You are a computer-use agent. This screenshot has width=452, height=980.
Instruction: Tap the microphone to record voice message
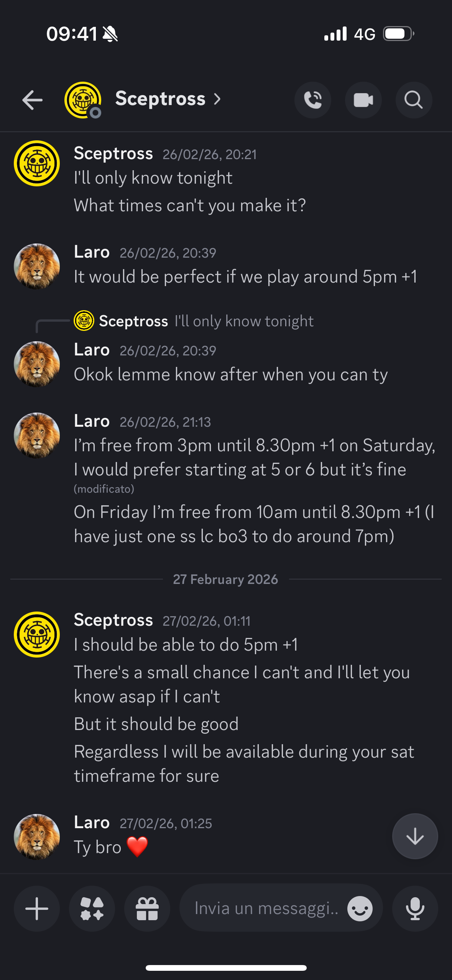click(415, 908)
